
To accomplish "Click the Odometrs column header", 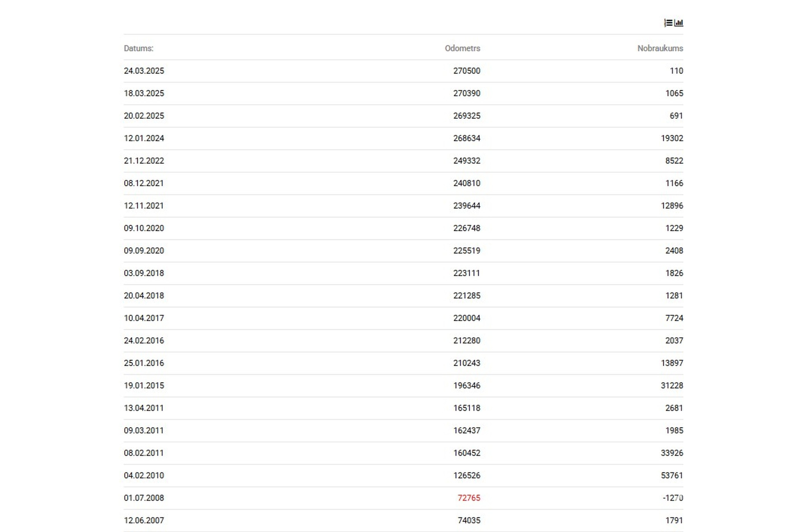I will click(x=462, y=48).
